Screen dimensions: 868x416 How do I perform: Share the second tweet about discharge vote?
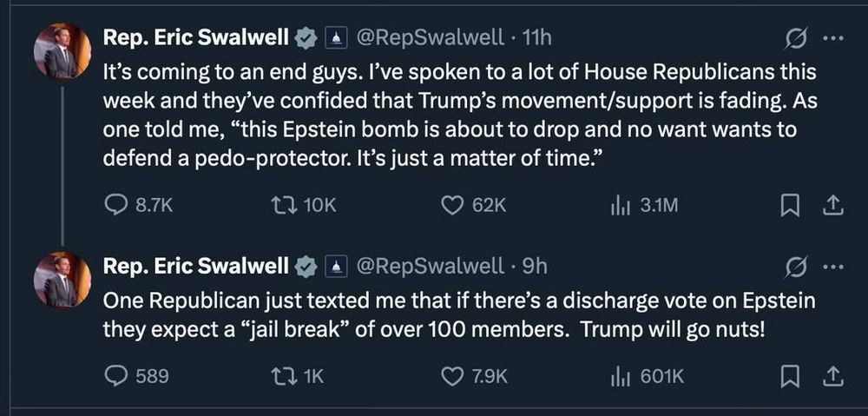[832, 375]
